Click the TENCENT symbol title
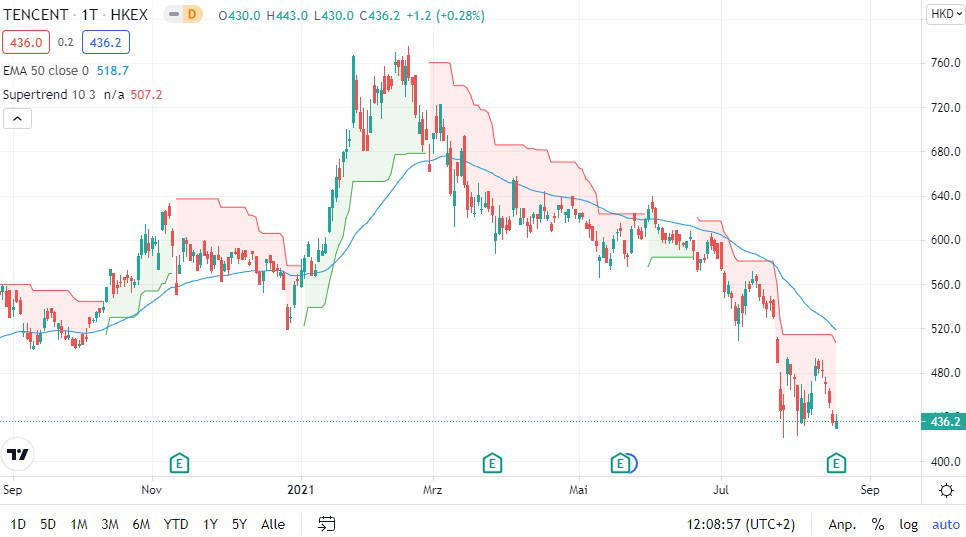Screen dimensions: 966x537 pos(36,15)
